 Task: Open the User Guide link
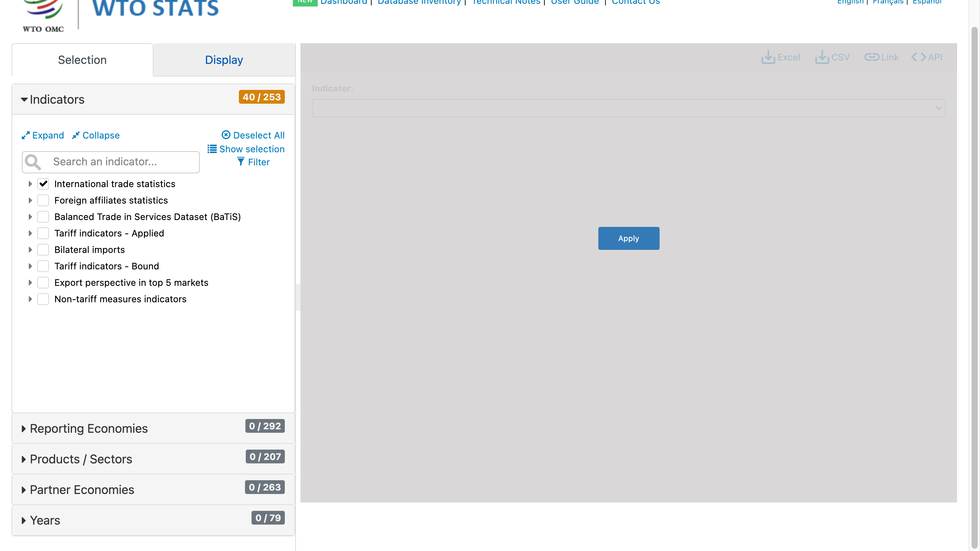coord(575,2)
